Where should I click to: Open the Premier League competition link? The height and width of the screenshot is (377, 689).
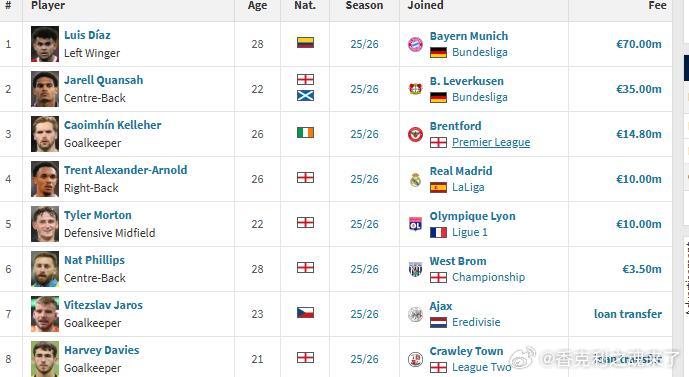(491, 142)
